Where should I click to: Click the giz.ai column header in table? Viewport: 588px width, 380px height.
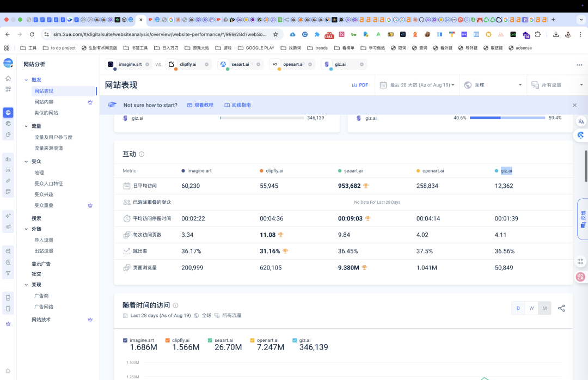coord(506,171)
